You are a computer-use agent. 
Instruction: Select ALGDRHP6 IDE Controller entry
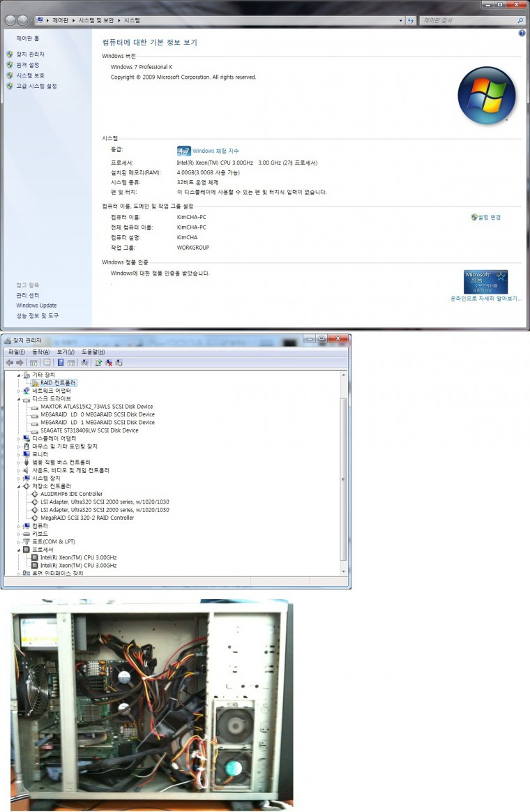pyautogui.click(x=71, y=494)
